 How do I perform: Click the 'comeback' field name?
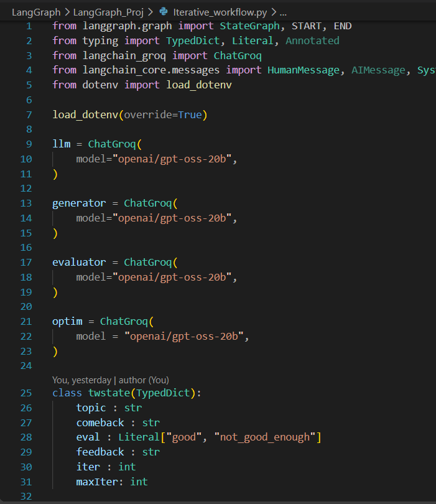click(100, 422)
